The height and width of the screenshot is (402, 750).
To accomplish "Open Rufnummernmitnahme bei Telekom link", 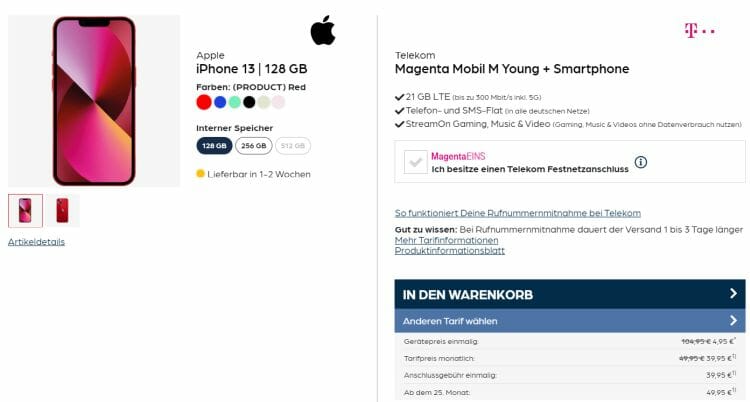I will point(517,213).
